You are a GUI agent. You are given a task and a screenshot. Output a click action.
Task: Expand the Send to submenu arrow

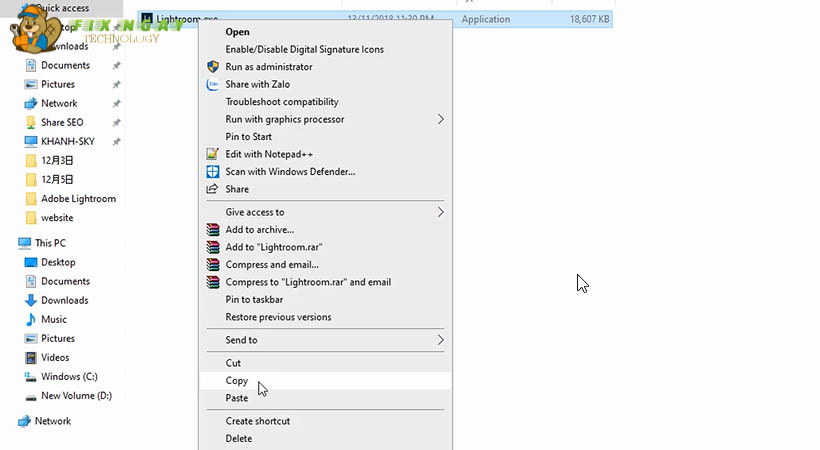pos(441,340)
